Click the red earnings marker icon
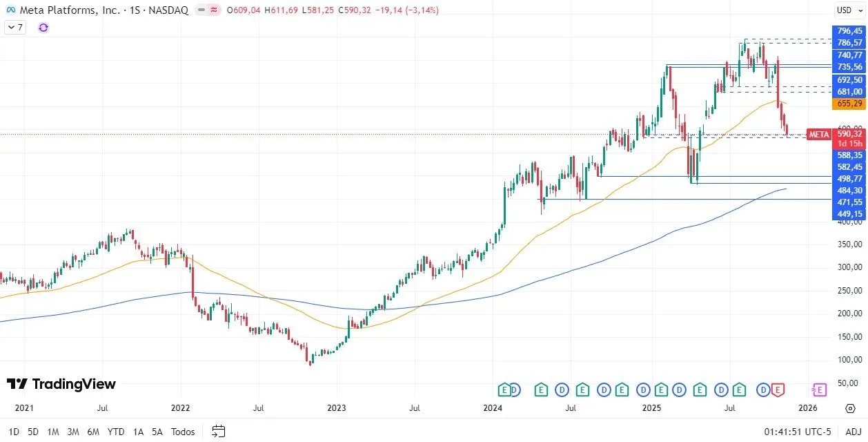Viewport: 868px width, 442px height. click(778, 390)
